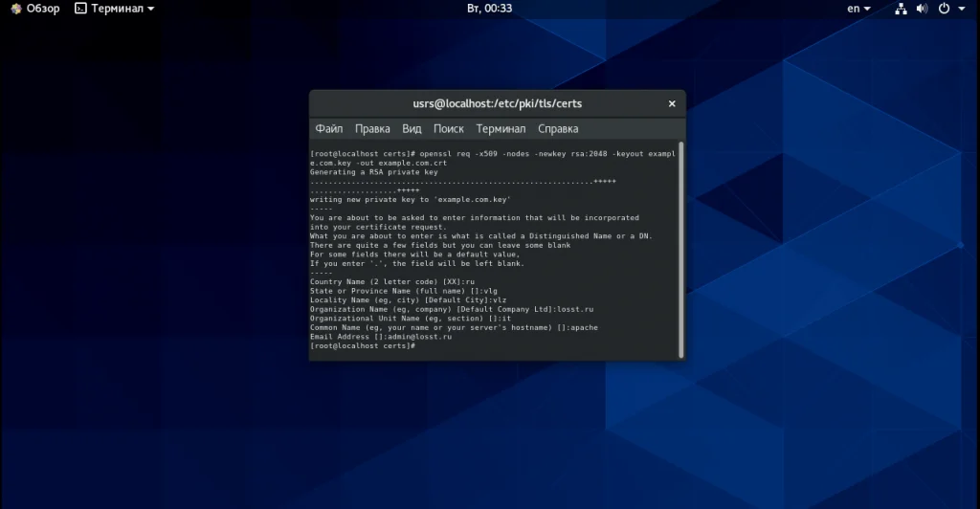The height and width of the screenshot is (509, 980).
Task: Open the en keyboard layout dropdown
Action: pos(858,9)
